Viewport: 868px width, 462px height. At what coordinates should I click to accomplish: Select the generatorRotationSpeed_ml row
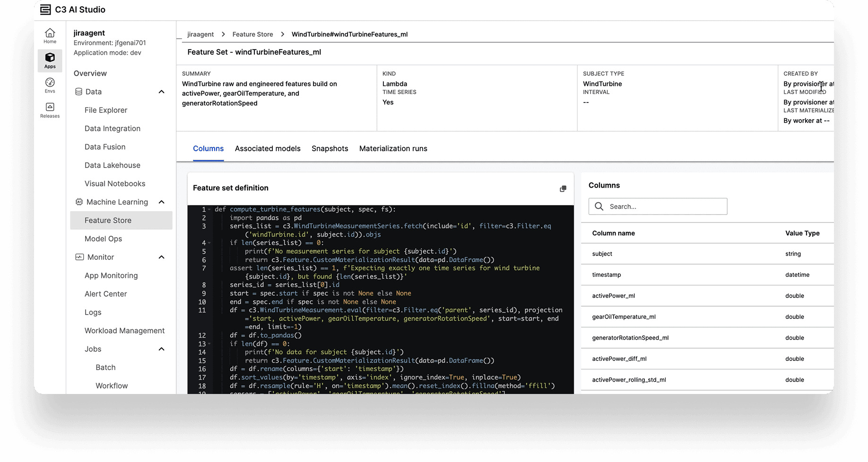[x=707, y=338]
